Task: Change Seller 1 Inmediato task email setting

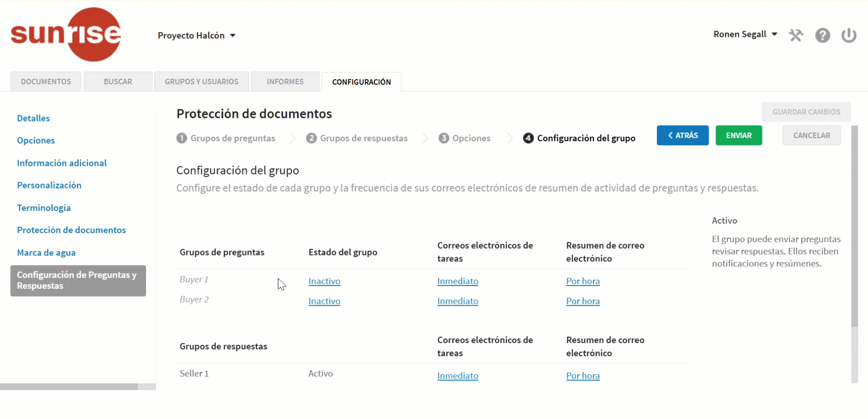Action: (x=458, y=376)
